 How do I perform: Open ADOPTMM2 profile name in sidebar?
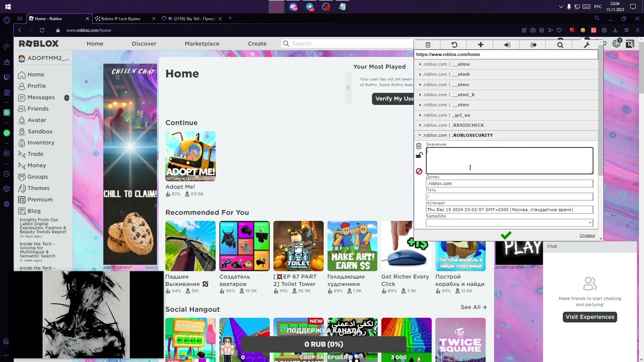click(48, 58)
